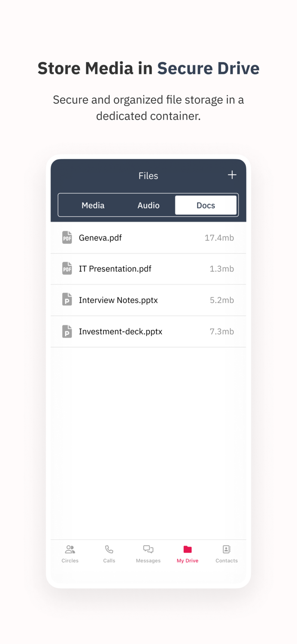Tap the Calls phone icon

109,550
